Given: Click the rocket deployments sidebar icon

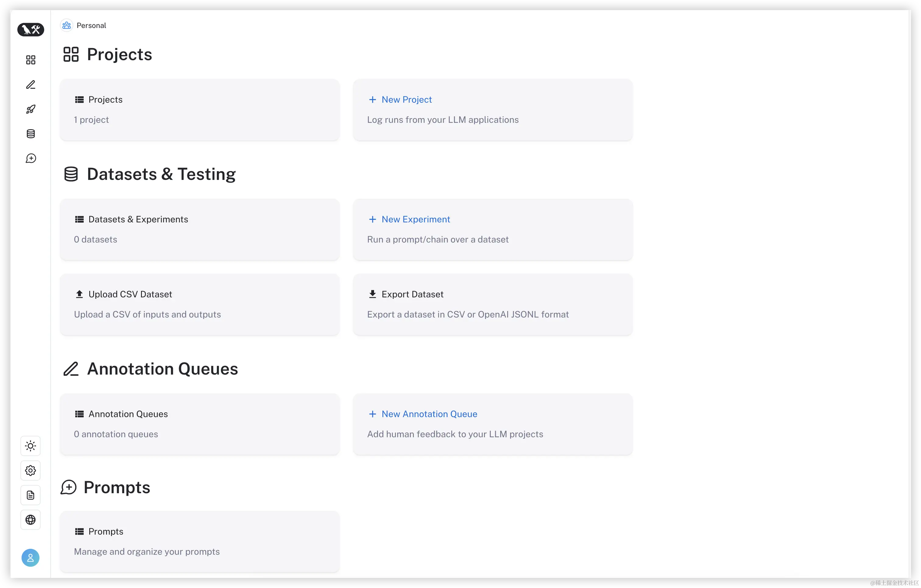Looking at the screenshot, I should tap(30, 109).
